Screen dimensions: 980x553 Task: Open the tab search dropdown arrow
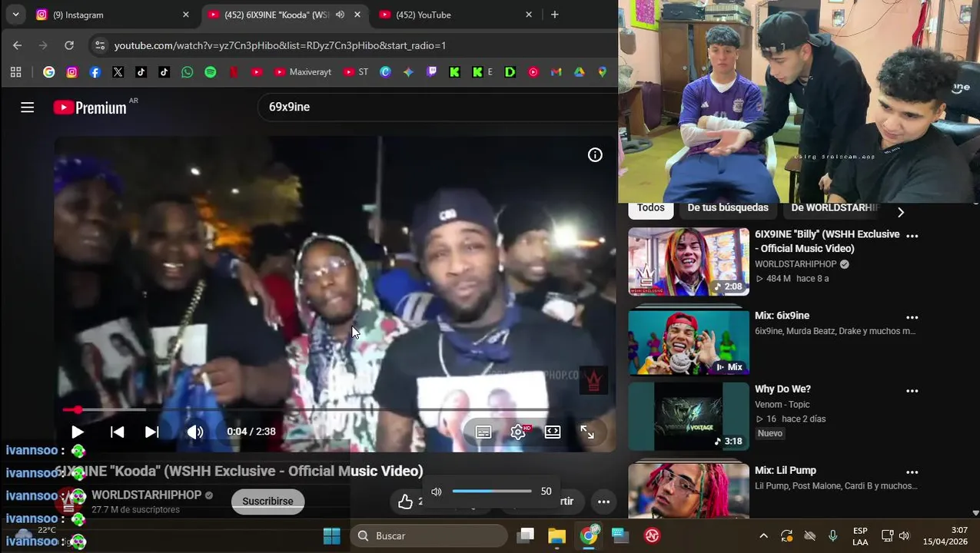point(15,15)
